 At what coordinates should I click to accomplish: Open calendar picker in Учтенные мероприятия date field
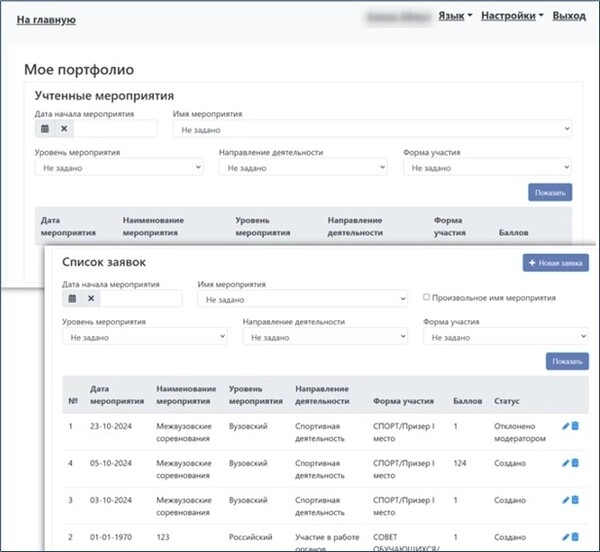tap(45, 129)
